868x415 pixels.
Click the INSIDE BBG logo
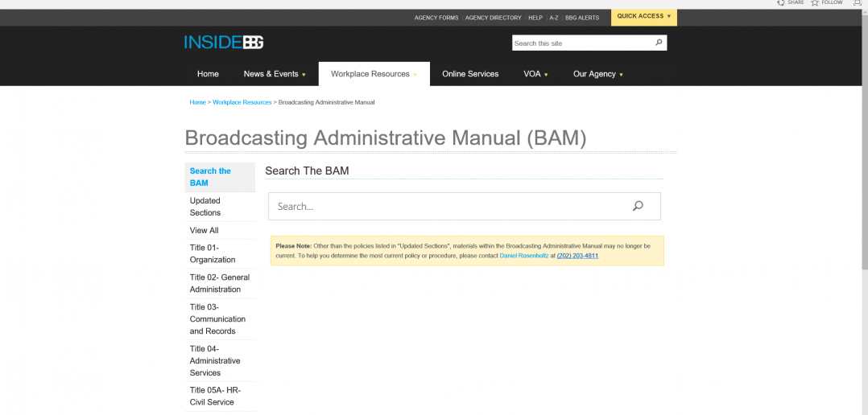tap(224, 43)
